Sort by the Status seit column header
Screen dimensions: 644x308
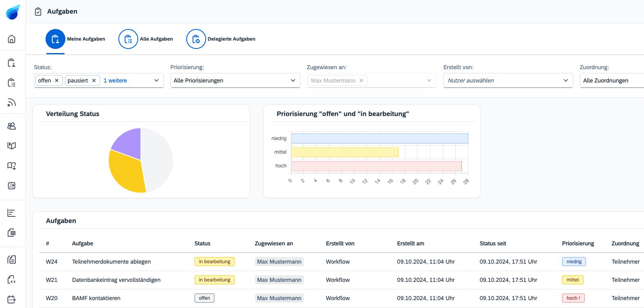[x=493, y=243]
